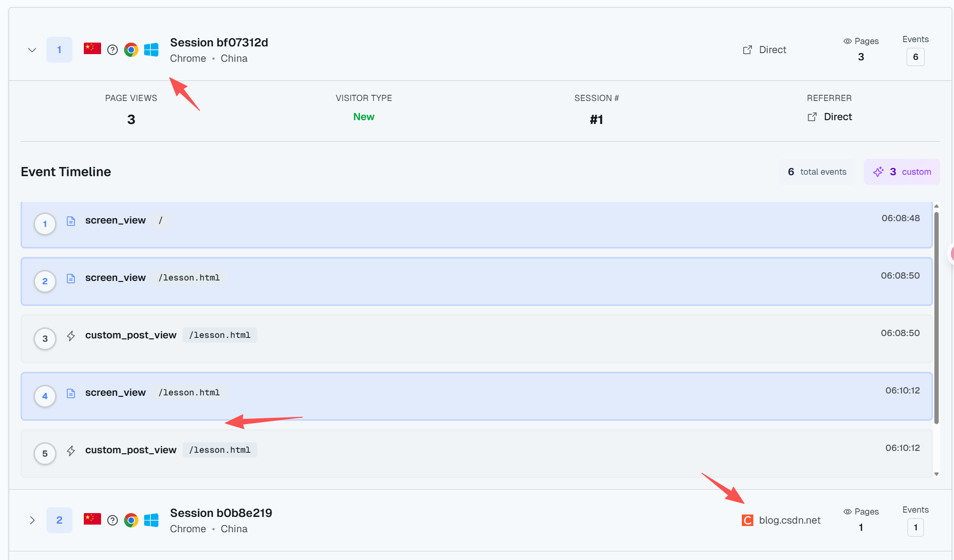The height and width of the screenshot is (560, 954).
Task: Expand Session b0b8e219 row
Action: (32, 520)
